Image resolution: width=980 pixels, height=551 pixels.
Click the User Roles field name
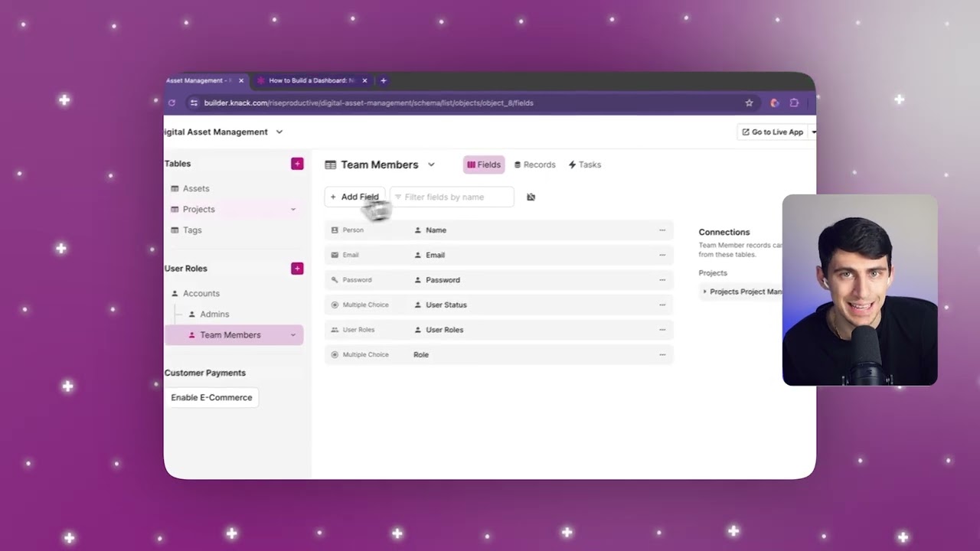tap(444, 330)
